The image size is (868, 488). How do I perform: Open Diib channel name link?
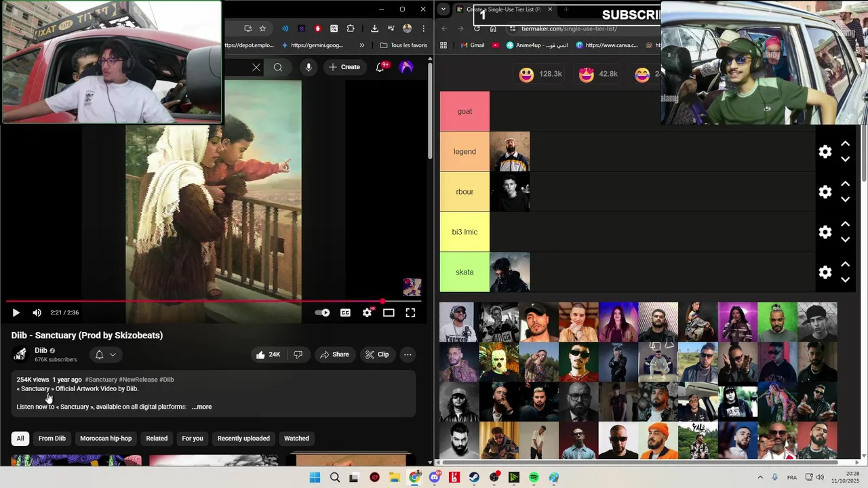pos(41,350)
